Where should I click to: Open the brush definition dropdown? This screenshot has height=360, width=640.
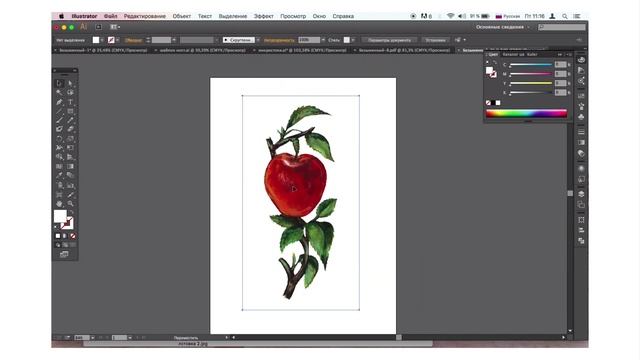coord(258,40)
